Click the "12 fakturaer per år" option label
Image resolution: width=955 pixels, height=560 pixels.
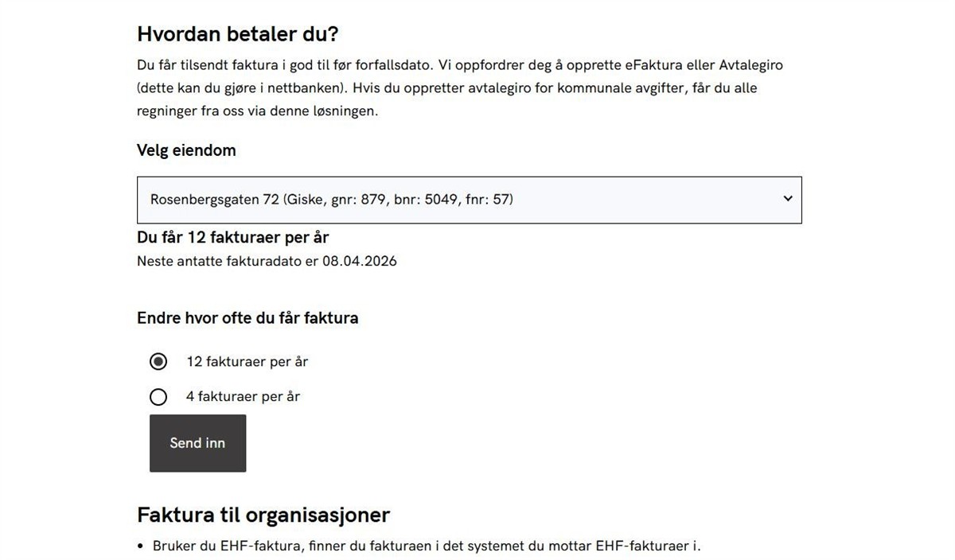point(247,362)
